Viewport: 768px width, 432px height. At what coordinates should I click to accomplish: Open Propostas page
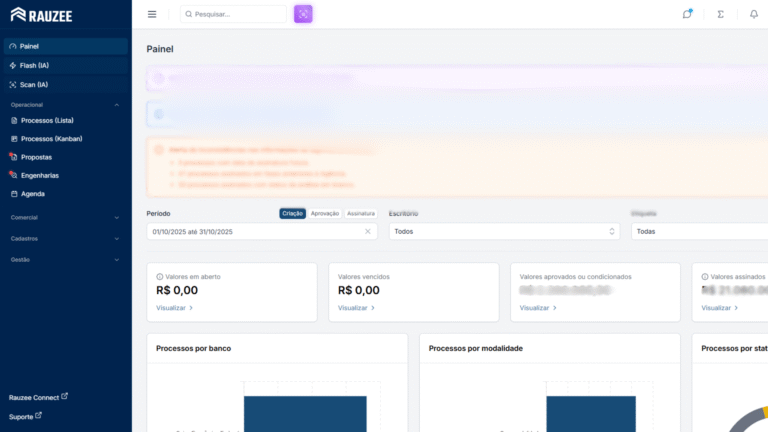(66, 157)
